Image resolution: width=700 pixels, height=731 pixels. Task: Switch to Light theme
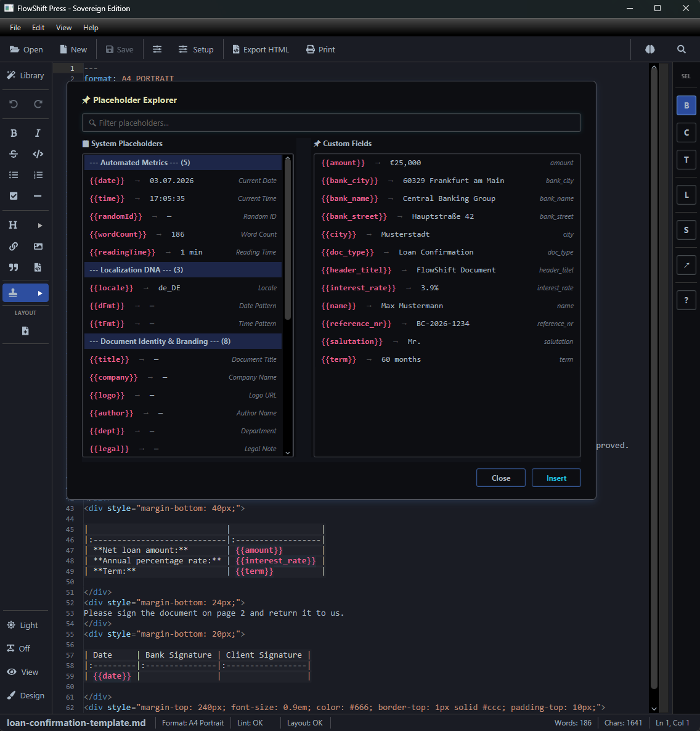(x=22, y=625)
